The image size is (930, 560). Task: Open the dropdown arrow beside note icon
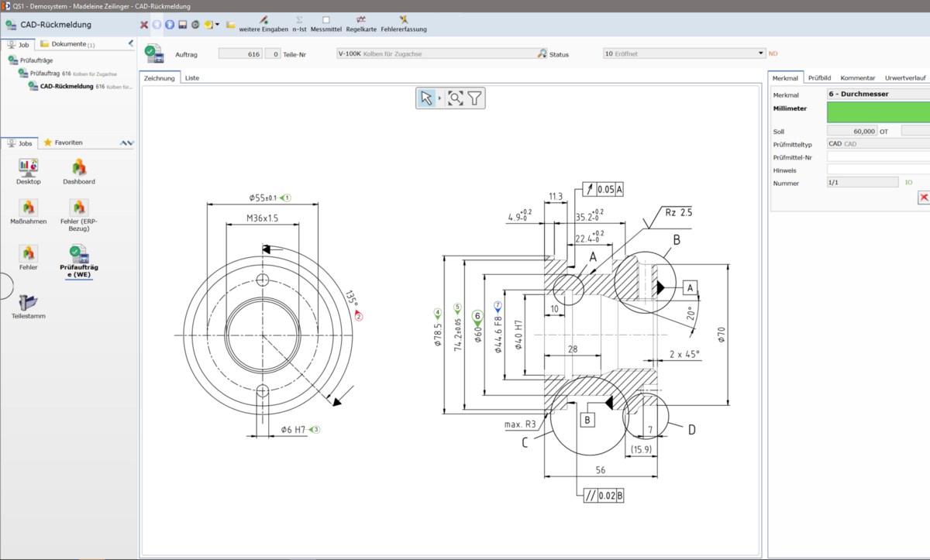(x=216, y=25)
